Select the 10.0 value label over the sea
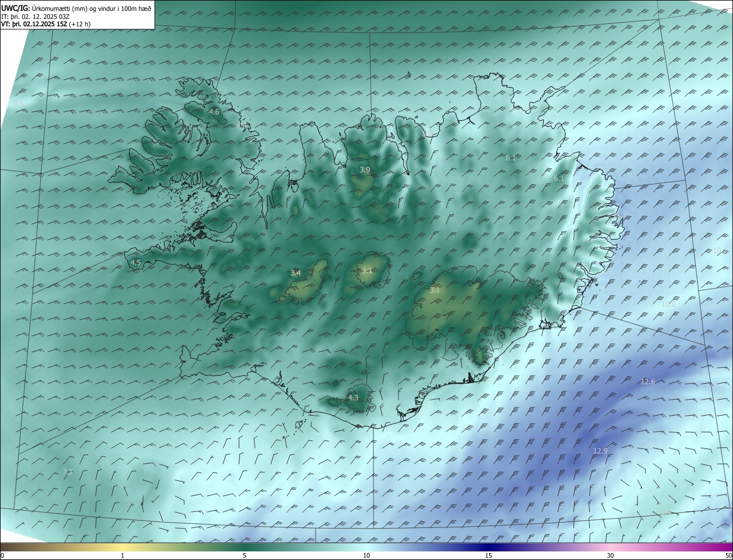This screenshot has height=560, width=733. [x=668, y=305]
